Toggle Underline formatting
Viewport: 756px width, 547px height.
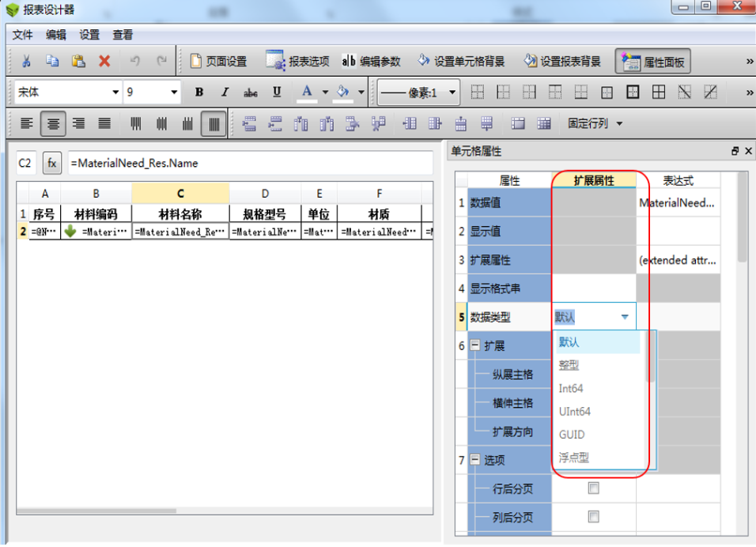[277, 92]
